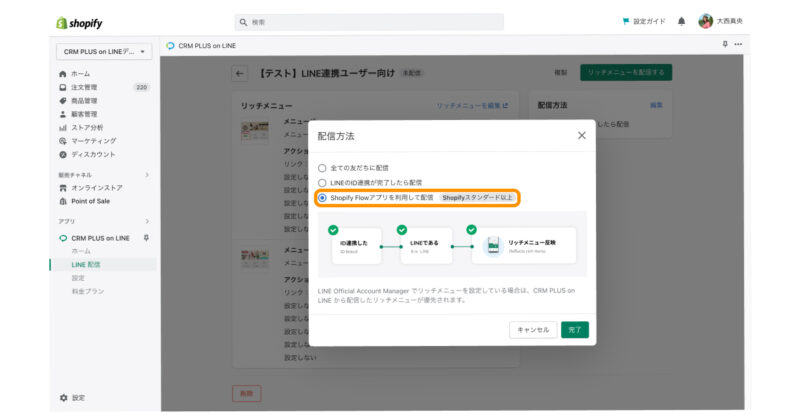The height and width of the screenshot is (420, 800).
Task: Click the home icon in sidebar
Action: pos(63,74)
